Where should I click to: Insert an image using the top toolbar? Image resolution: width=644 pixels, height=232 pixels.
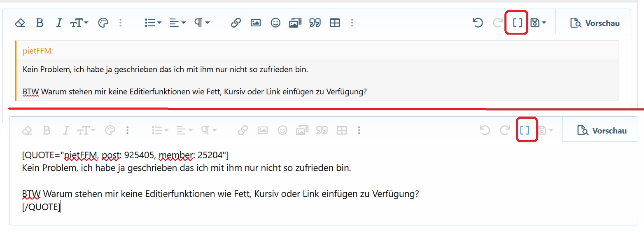[256, 23]
